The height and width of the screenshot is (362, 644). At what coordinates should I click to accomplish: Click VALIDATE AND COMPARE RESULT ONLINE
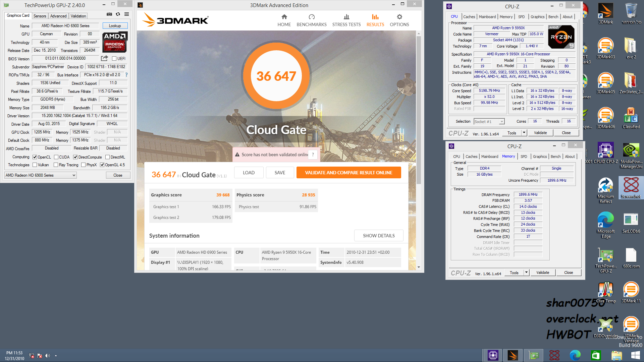coord(348,173)
